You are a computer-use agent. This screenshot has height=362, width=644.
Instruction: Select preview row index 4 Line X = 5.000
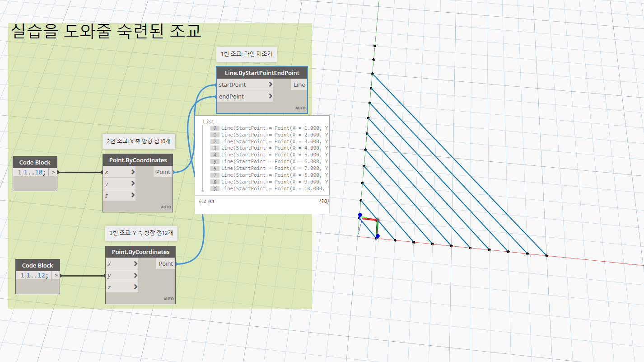269,155
